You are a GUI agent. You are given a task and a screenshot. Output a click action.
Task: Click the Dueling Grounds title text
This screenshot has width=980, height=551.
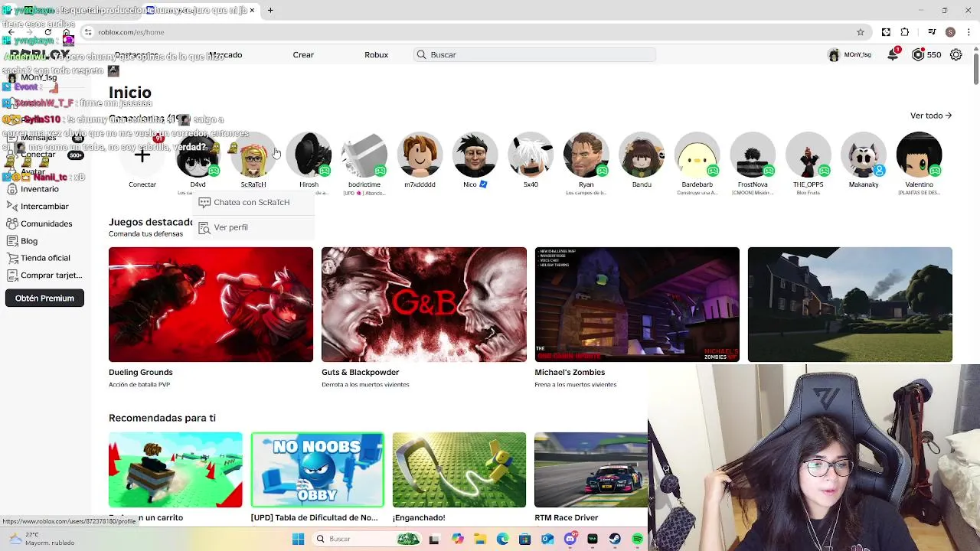click(x=141, y=372)
